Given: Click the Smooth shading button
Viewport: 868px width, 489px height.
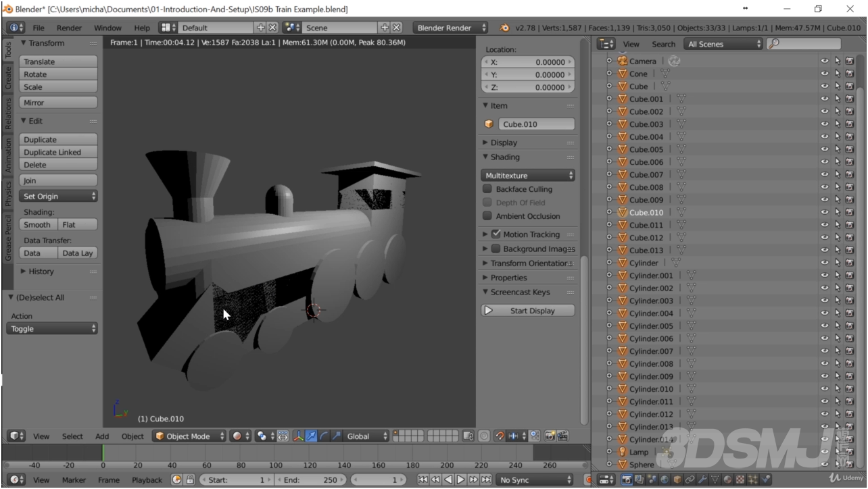Looking at the screenshot, I should pyautogui.click(x=37, y=225).
